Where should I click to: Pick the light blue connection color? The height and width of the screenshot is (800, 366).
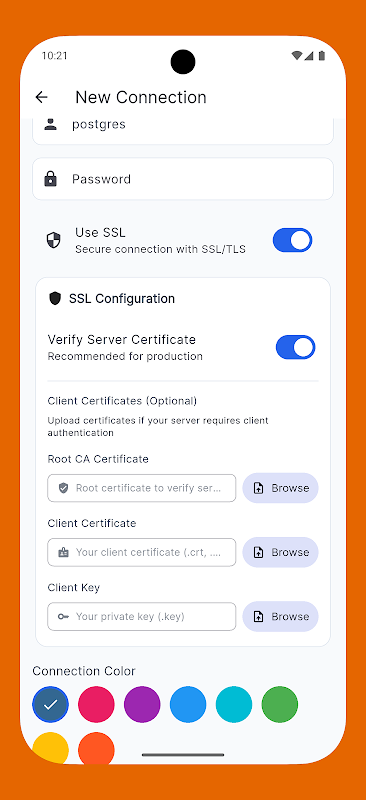pyautogui.click(x=188, y=705)
